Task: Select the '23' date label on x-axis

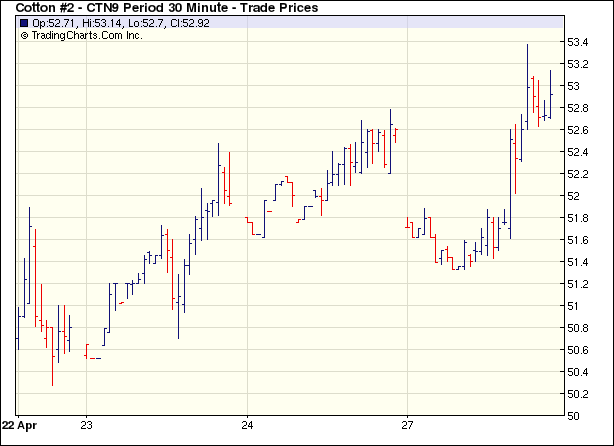Action: click(87, 423)
